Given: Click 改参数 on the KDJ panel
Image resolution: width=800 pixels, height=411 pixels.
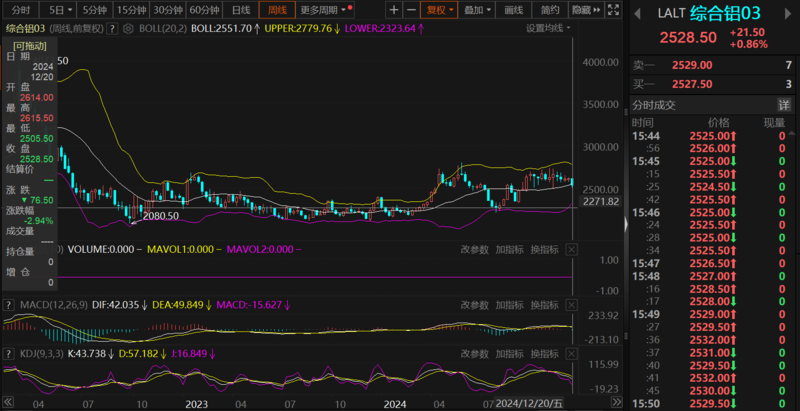Looking at the screenshot, I should tap(474, 353).
